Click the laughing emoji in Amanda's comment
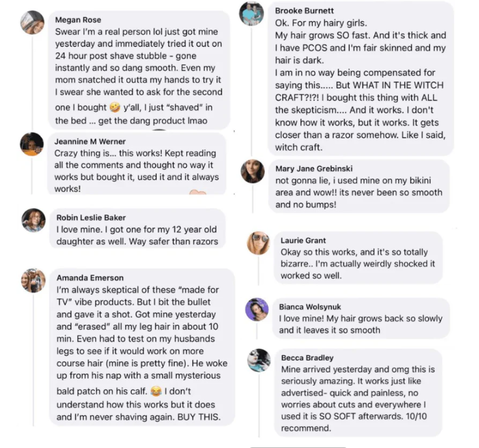This screenshot has height=448, width=479. tap(156, 391)
